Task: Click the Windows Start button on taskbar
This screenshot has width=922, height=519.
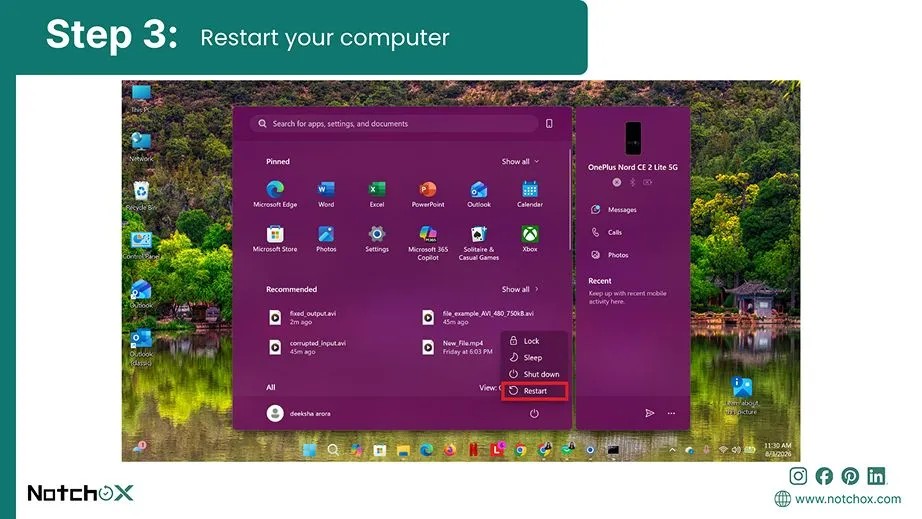Action: pyautogui.click(x=309, y=450)
